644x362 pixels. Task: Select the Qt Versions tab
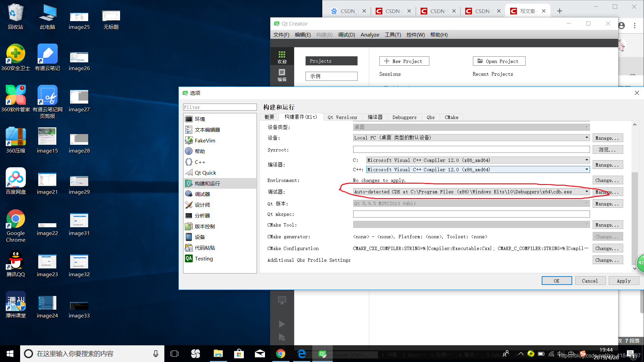(x=343, y=117)
